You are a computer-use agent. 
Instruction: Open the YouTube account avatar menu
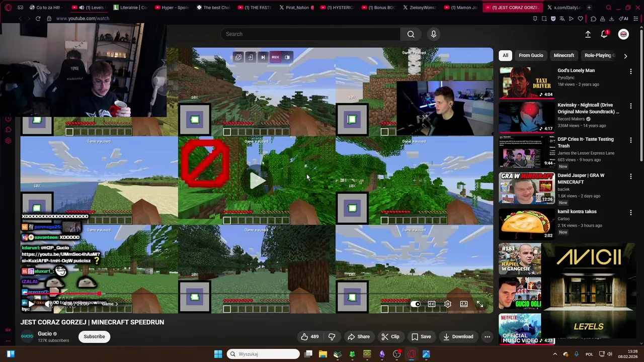(623, 34)
